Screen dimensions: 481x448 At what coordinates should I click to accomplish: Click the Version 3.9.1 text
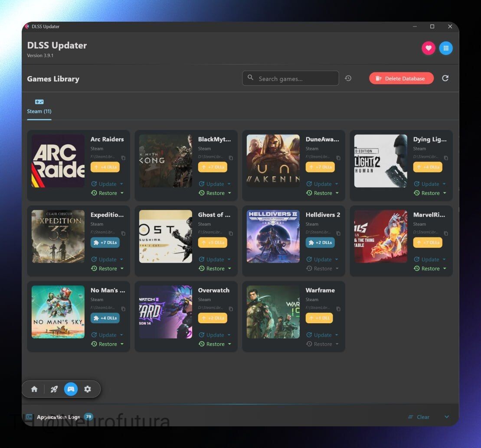point(40,55)
